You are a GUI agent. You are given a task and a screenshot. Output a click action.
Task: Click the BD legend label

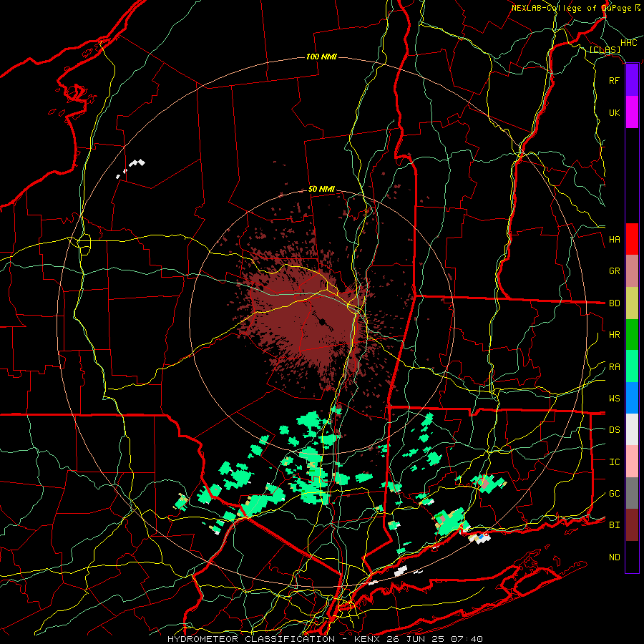point(615,303)
